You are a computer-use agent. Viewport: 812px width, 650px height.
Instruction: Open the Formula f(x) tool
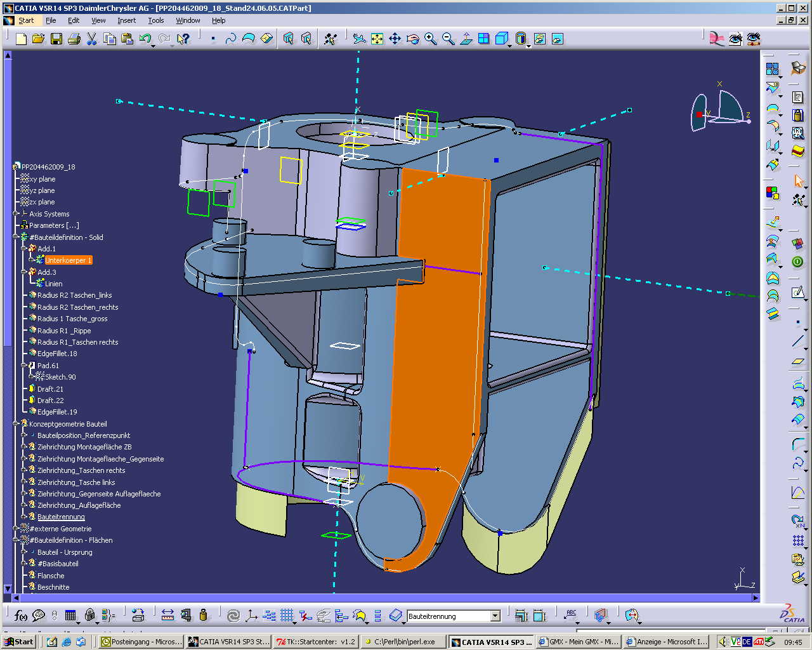(21, 615)
